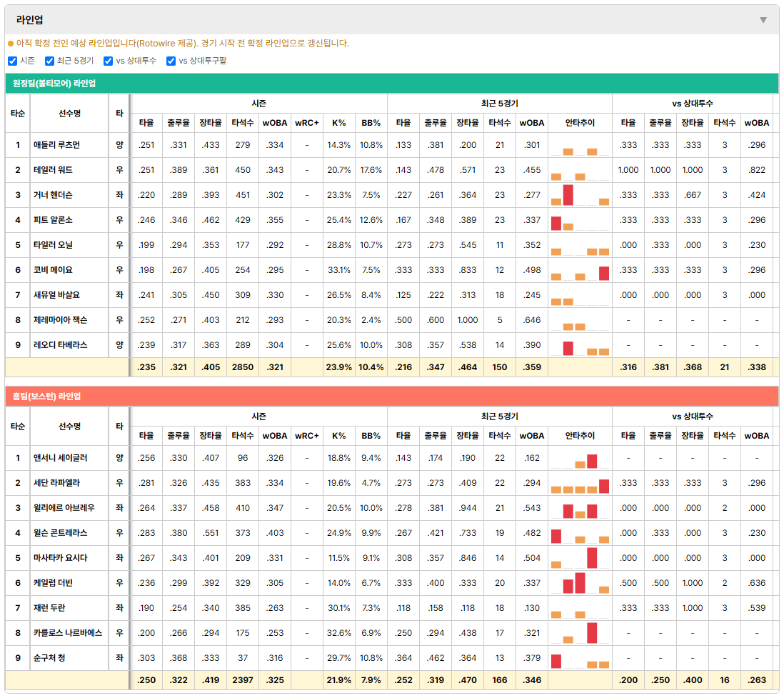Open player 애들리 루츠먼

click(56, 145)
